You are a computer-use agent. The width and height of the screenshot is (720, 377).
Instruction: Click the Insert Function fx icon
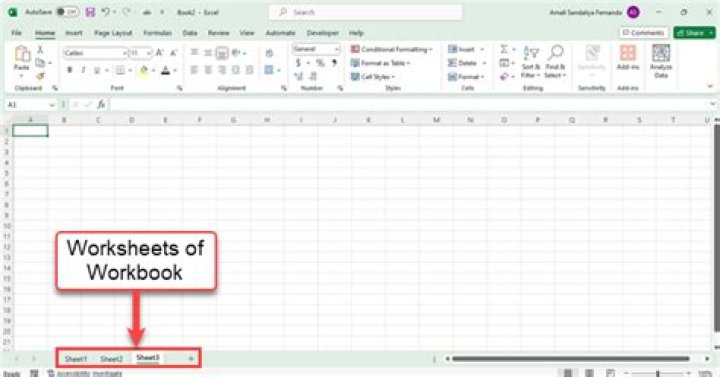coord(101,105)
